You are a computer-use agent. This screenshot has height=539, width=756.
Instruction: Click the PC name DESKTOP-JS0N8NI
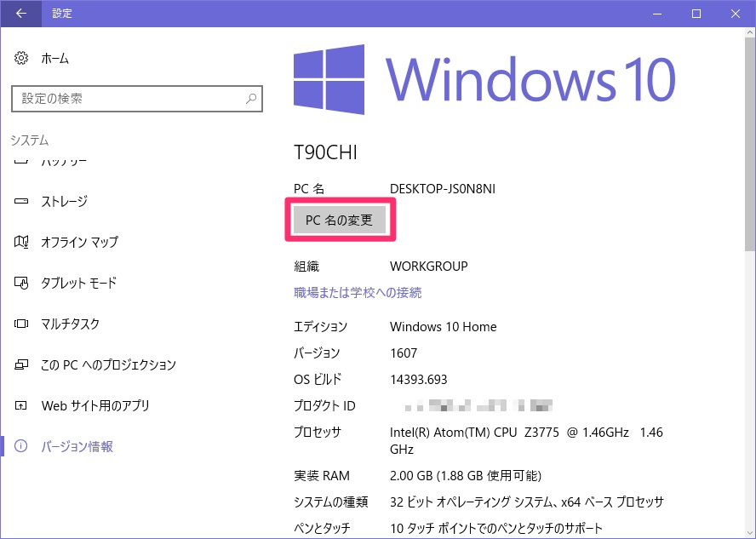click(x=443, y=189)
